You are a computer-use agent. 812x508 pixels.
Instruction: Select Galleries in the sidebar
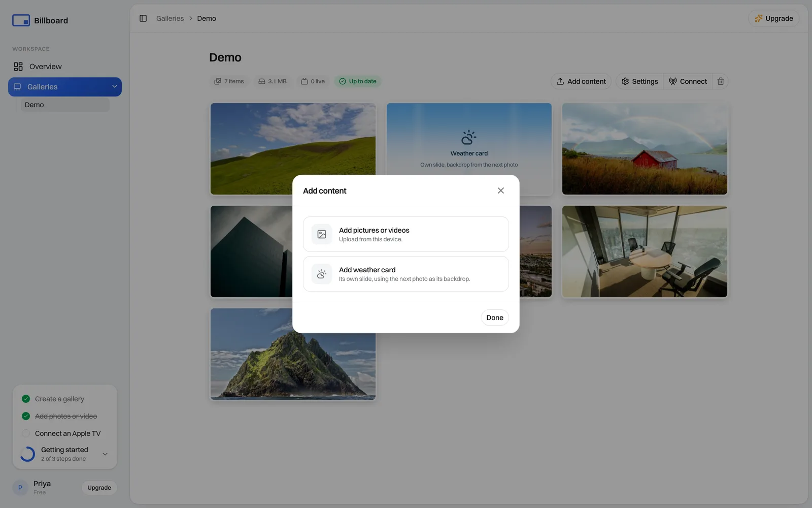click(x=65, y=87)
